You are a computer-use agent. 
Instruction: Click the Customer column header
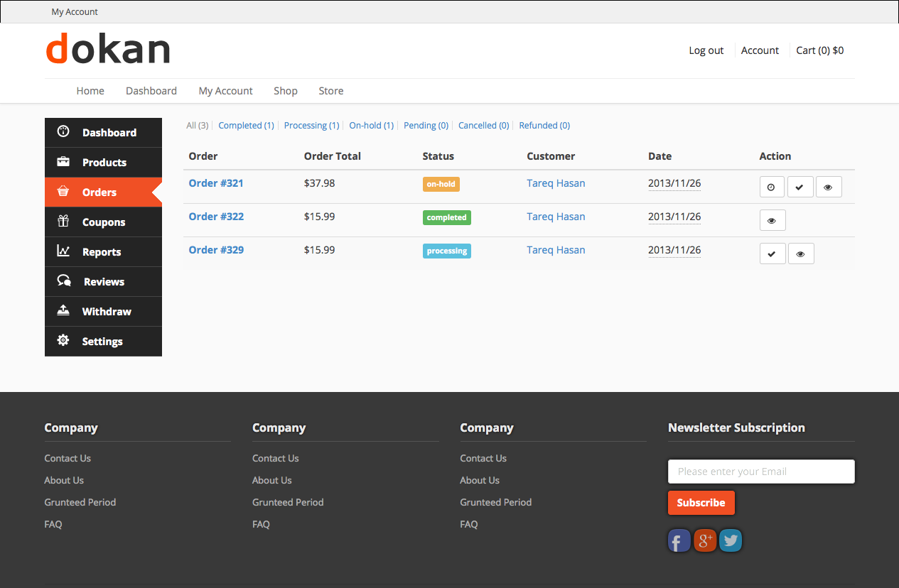(551, 156)
